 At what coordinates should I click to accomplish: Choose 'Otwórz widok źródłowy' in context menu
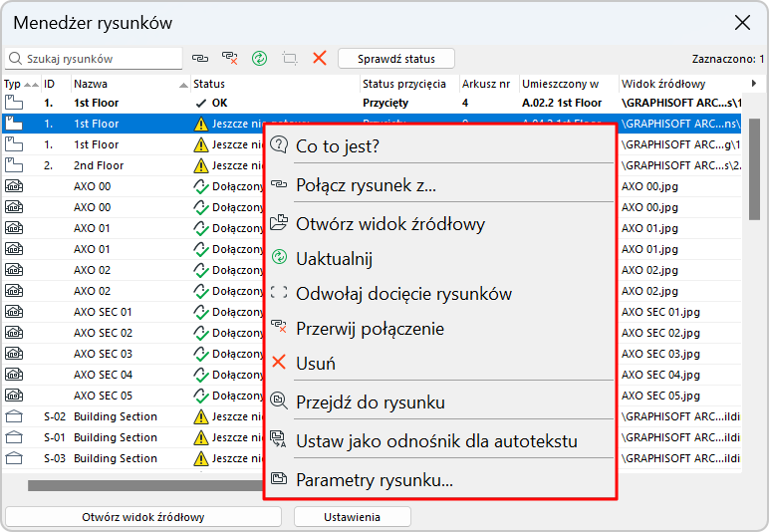(x=440, y=223)
